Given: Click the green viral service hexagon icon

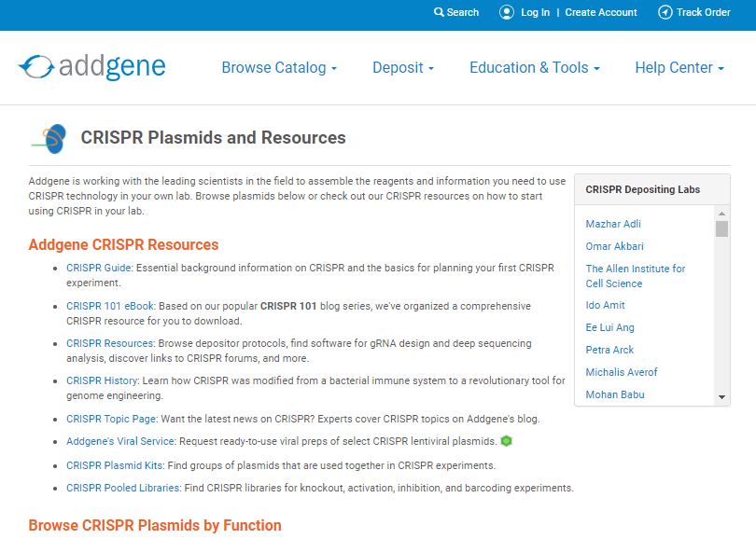Looking at the screenshot, I should point(506,441).
